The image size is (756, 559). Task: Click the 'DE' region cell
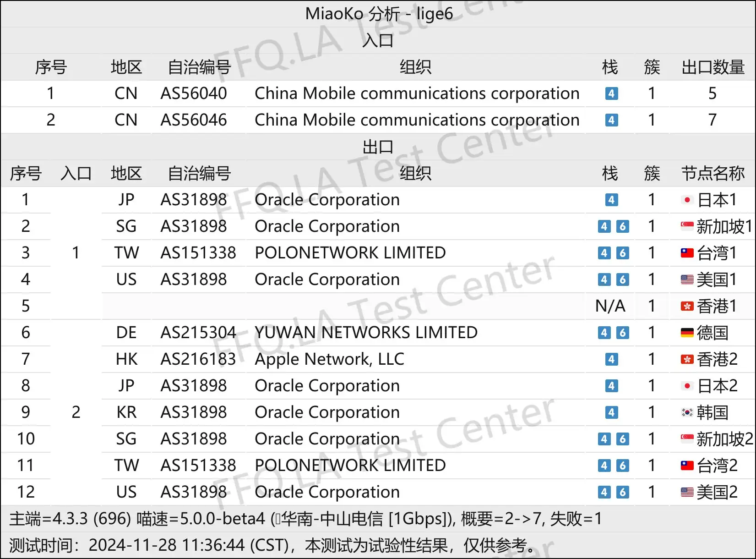pyautogui.click(x=126, y=333)
